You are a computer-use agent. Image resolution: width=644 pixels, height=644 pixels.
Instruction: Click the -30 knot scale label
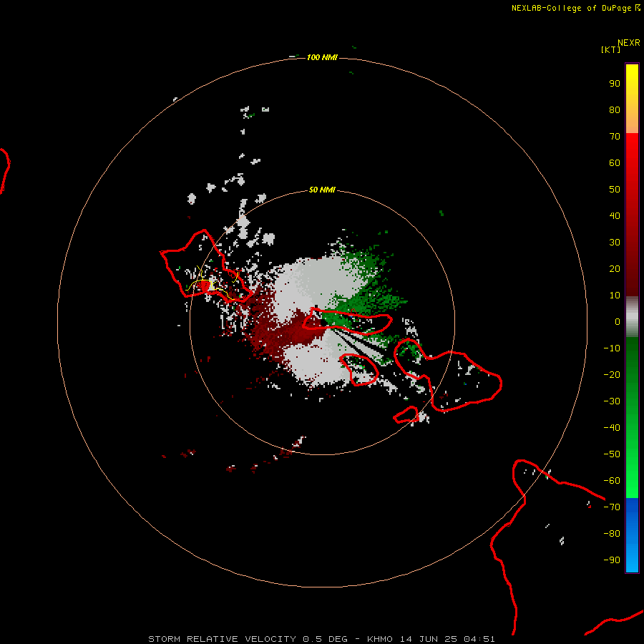612,401
